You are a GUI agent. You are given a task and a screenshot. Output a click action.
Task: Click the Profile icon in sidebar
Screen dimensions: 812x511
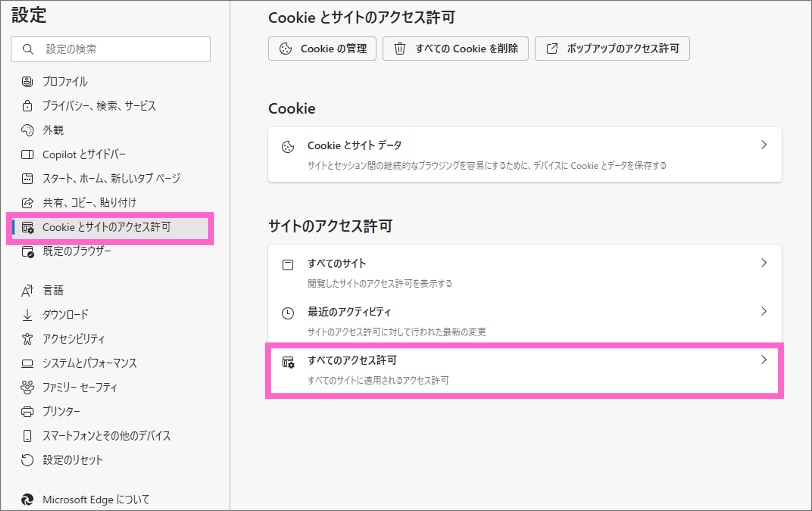click(x=27, y=82)
